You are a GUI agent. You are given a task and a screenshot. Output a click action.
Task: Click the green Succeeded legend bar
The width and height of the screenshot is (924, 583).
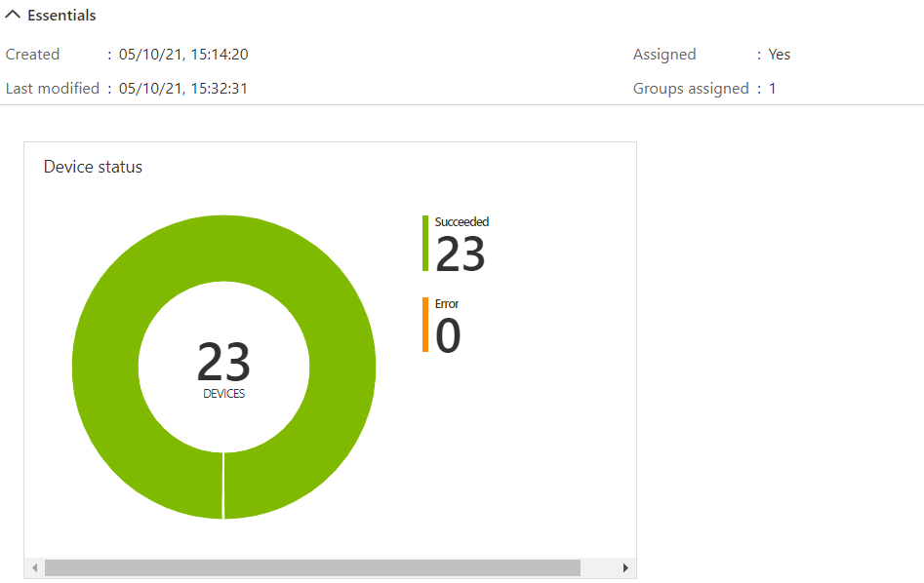(425, 243)
